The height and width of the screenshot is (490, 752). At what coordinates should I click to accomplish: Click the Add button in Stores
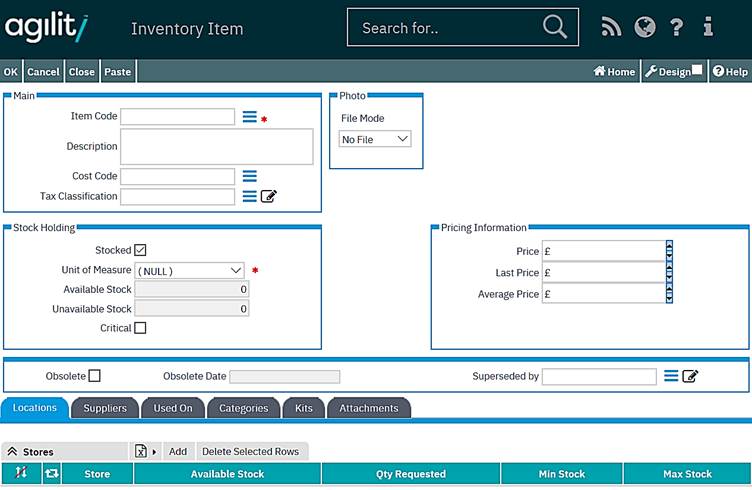click(178, 451)
